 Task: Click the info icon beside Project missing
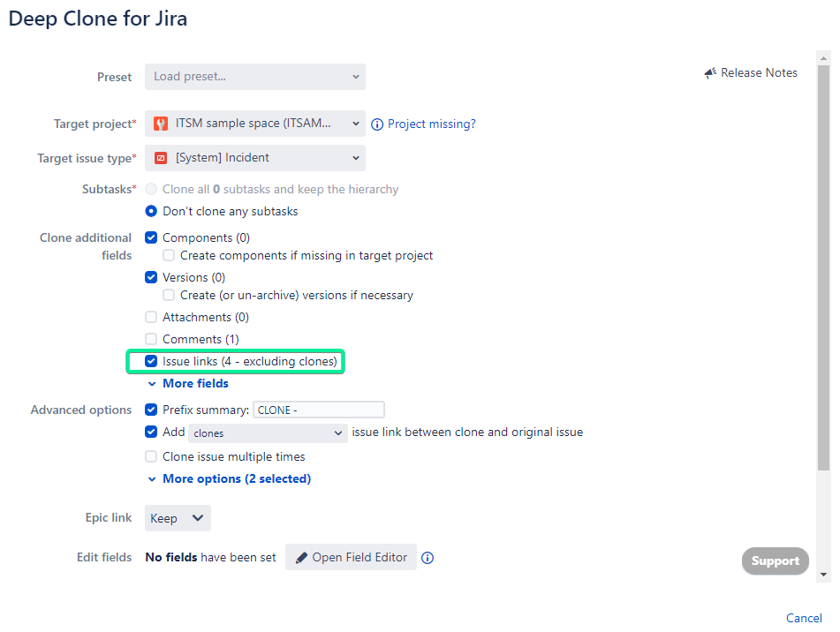[x=377, y=124]
